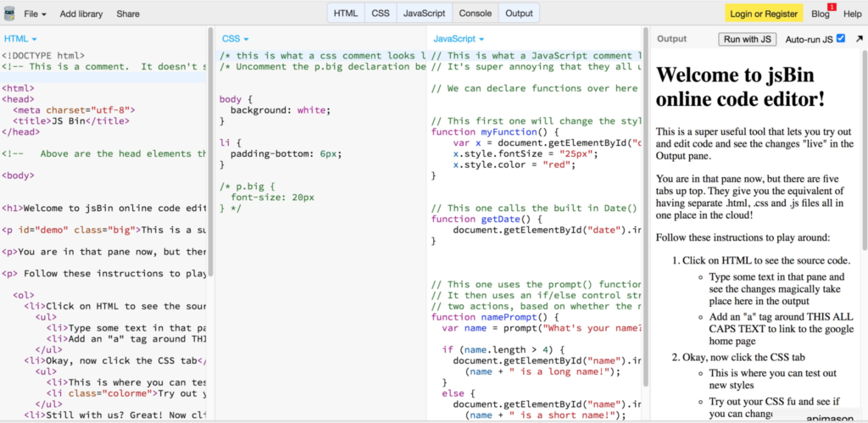Click the '<body>' tag line in HTML

[x=19, y=175]
